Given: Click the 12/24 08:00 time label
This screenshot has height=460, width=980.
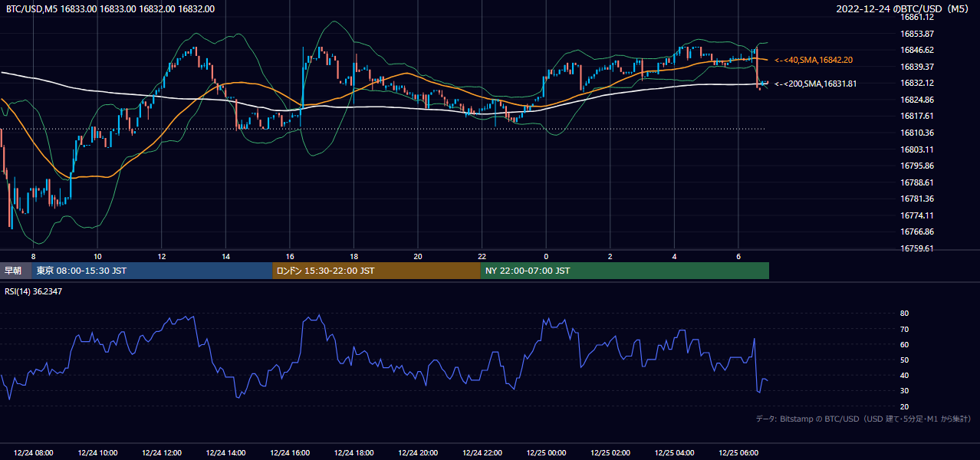Looking at the screenshot, I should (x=33, y=453).
